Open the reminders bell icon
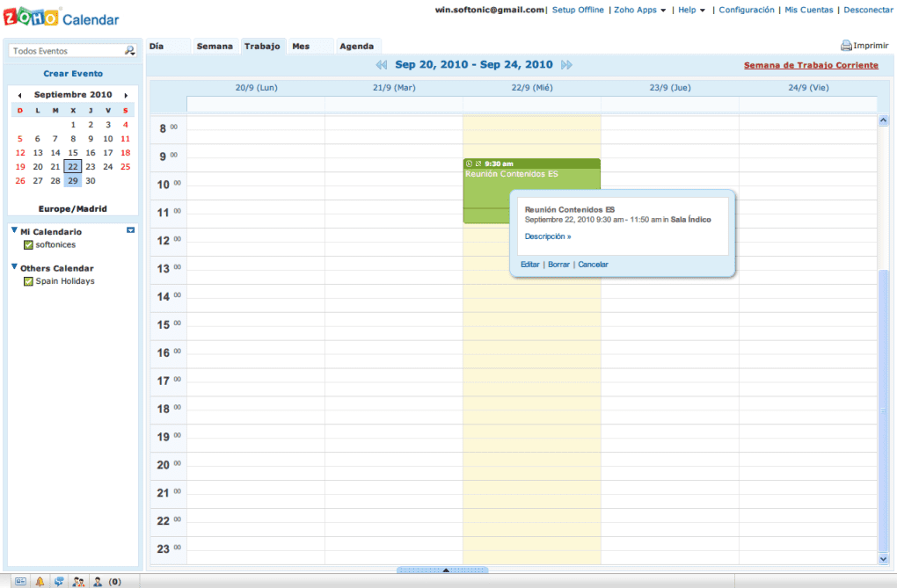Screen dimensions: 897x588 point(40,581)
